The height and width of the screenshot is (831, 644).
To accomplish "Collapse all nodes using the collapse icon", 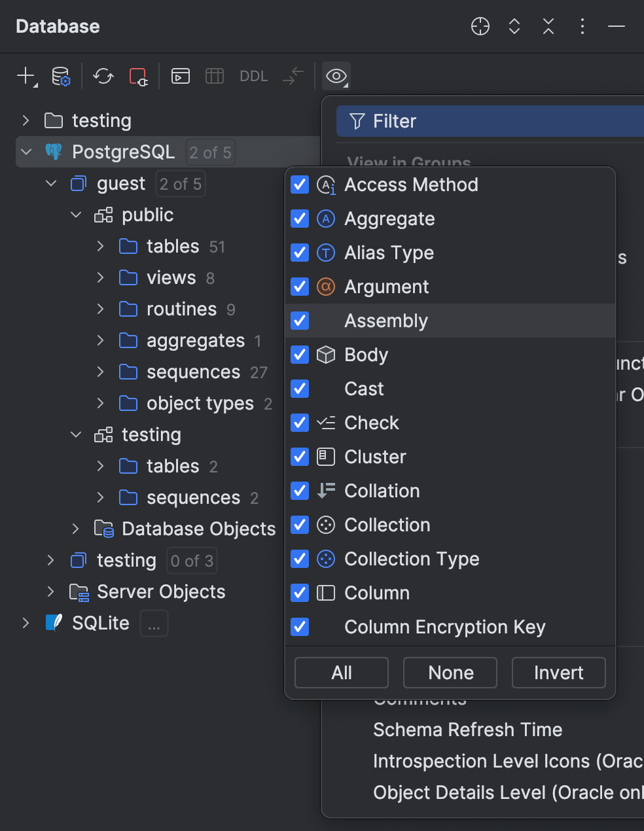I will [x=548, y=26].
